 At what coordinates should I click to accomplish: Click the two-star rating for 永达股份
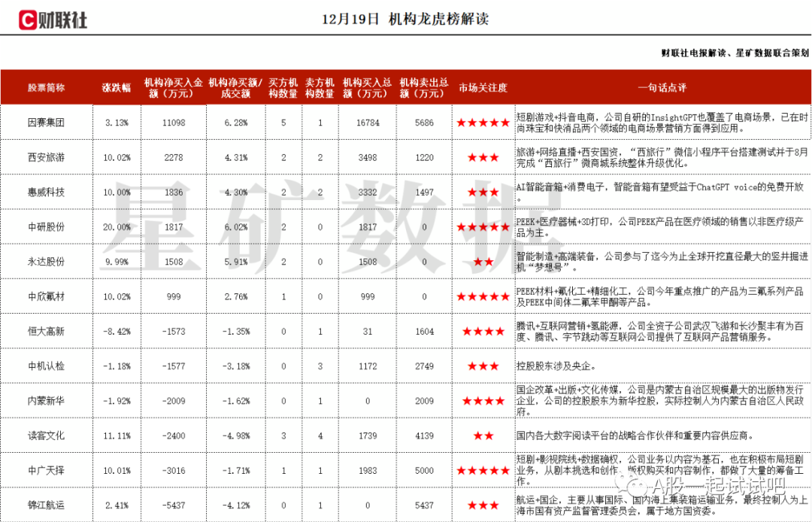483,262
